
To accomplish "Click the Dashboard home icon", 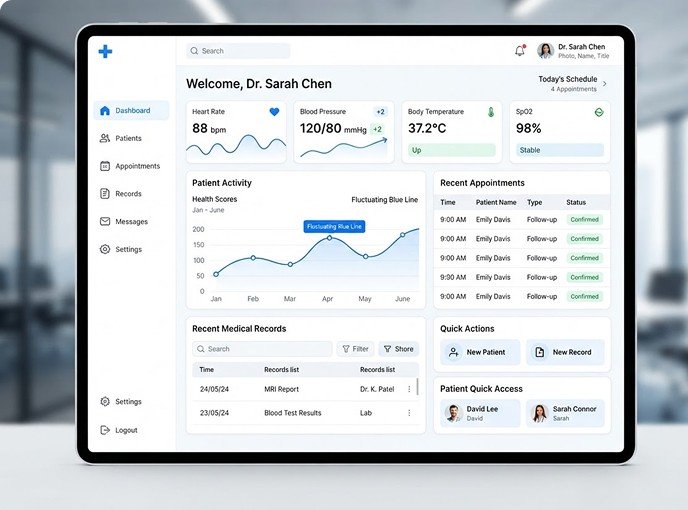I will [105, 111].
